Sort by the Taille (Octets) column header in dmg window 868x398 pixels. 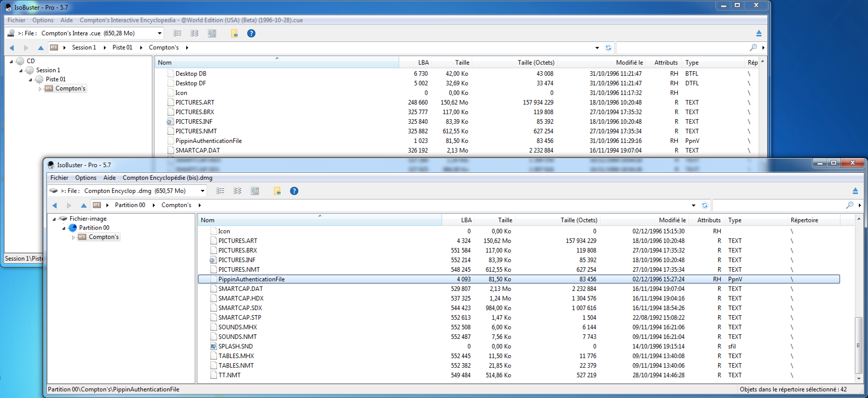click(578, 220)
